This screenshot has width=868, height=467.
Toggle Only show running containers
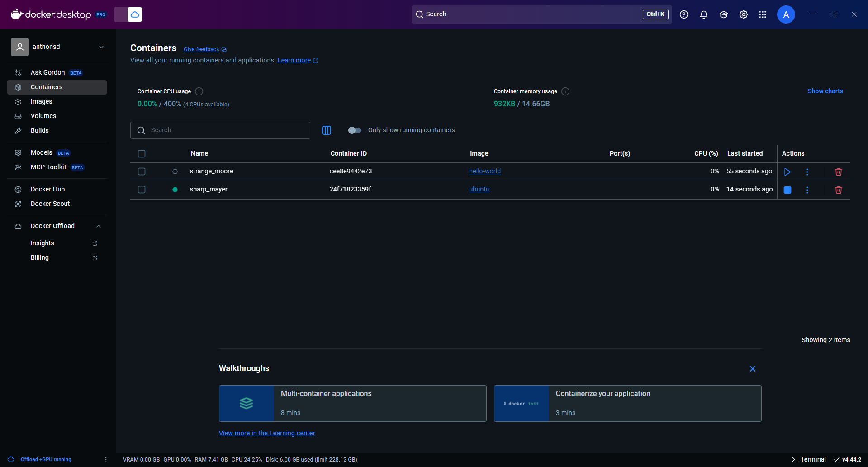coord(355,130)
